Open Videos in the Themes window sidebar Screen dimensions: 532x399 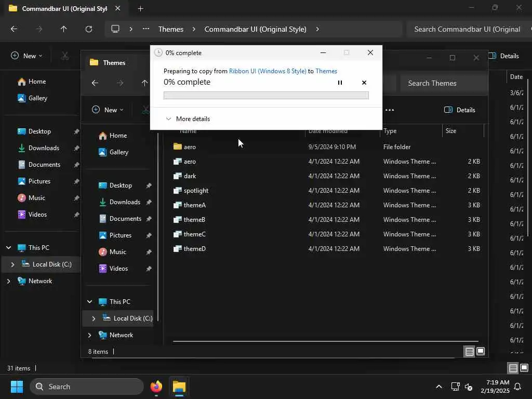pyautogui.click(x=119, y=269)
